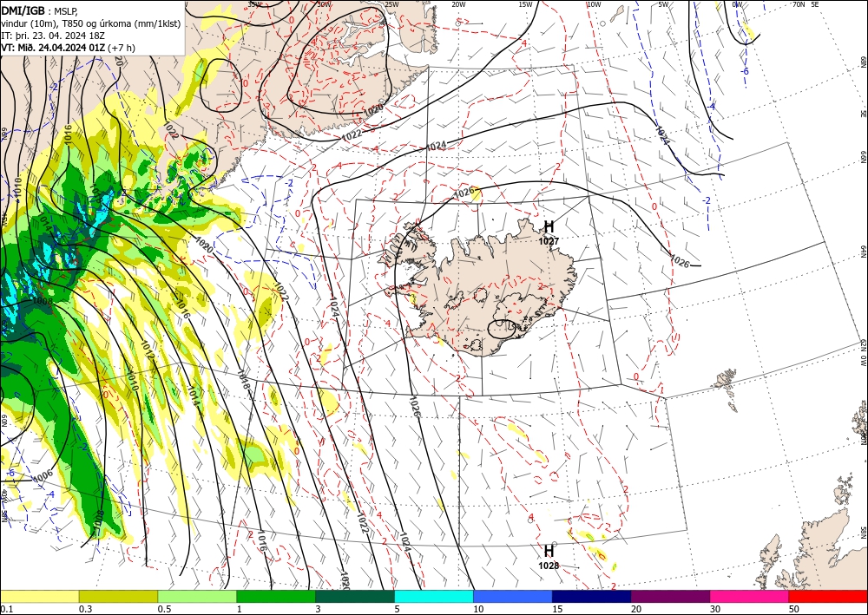868x615 pixels.
Task: Click the 50 legend value label
Action: point(794,609)
